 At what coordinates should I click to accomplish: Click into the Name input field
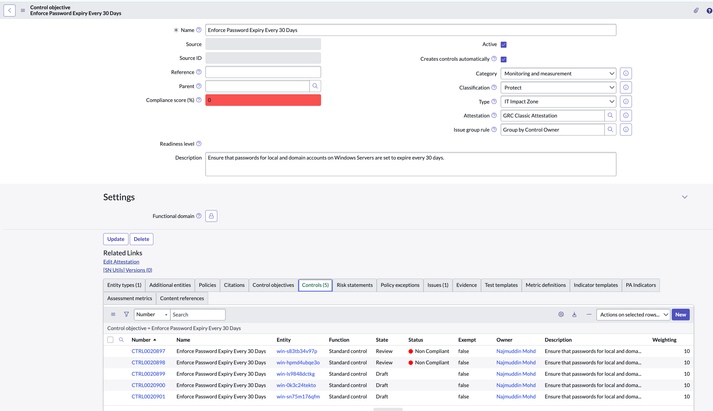click(x=411, y=30)
